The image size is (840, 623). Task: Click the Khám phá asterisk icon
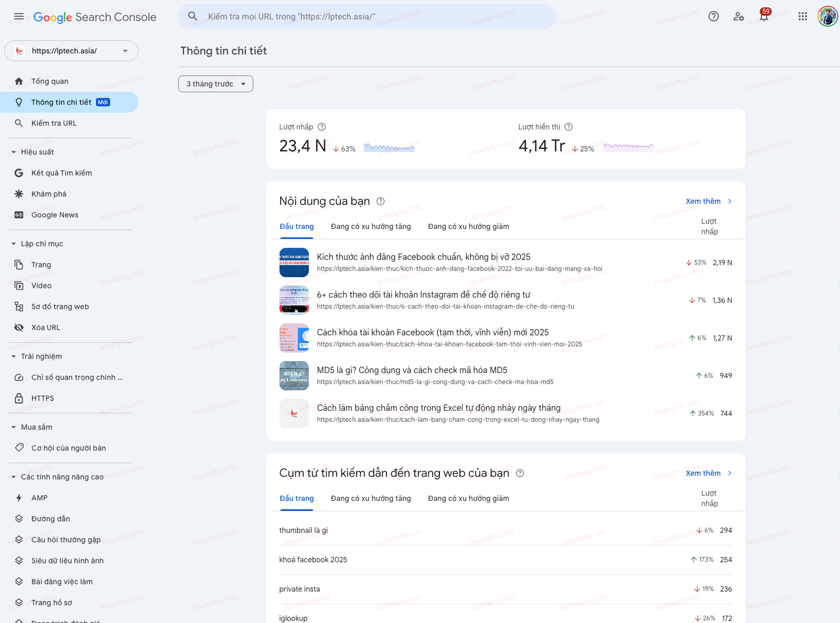tap(19, 194)
